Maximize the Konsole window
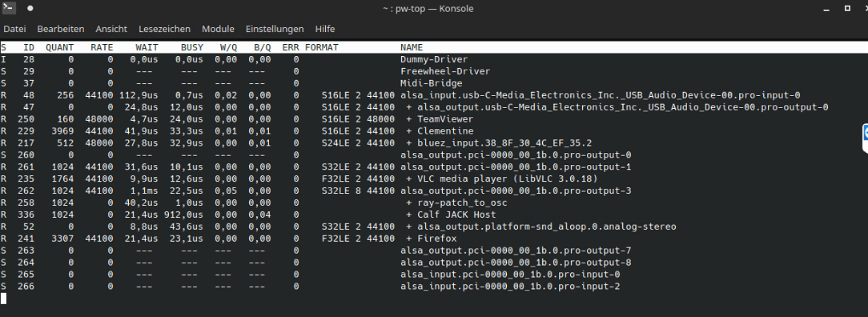 847,8
